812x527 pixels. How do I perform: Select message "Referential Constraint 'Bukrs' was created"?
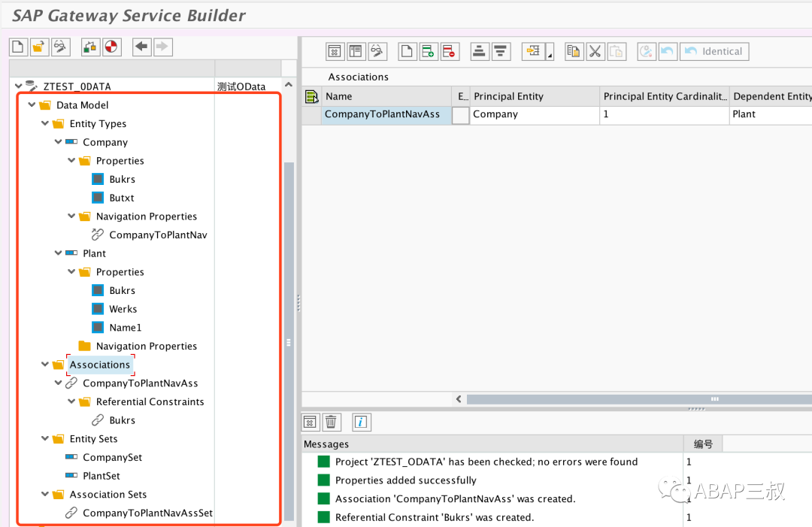[x=435, y=518]
